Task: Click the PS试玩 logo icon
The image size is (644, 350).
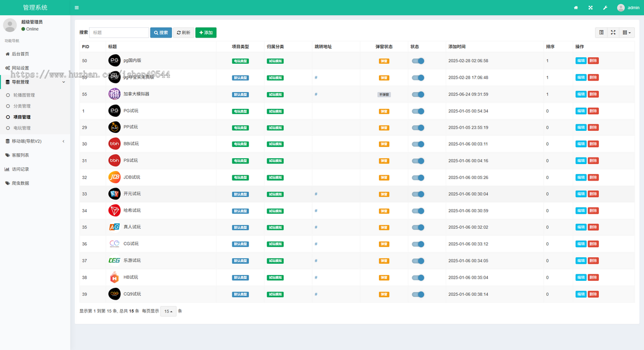Action: tap(114, 160)
